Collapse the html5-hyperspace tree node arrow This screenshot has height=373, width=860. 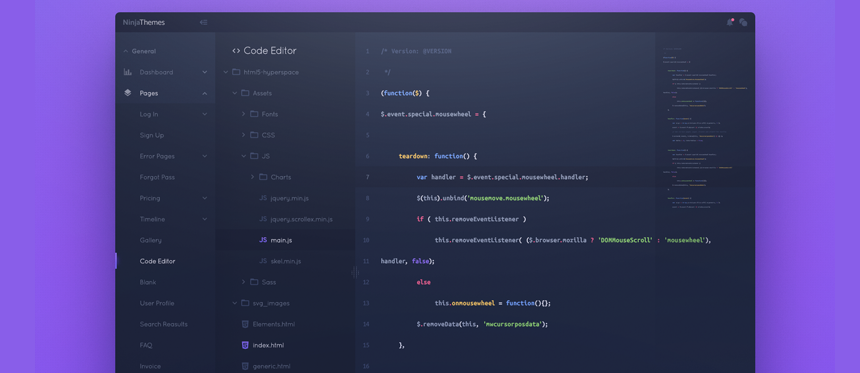[225, 72]
